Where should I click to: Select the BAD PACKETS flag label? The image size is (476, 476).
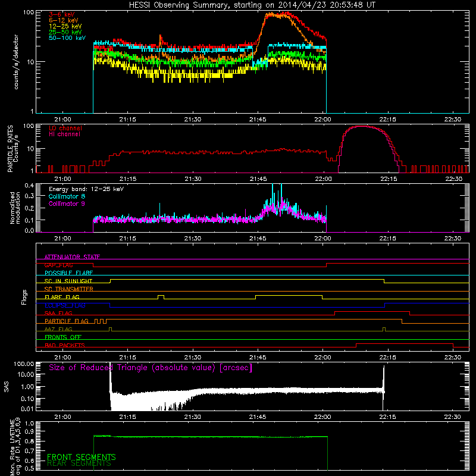65,345
